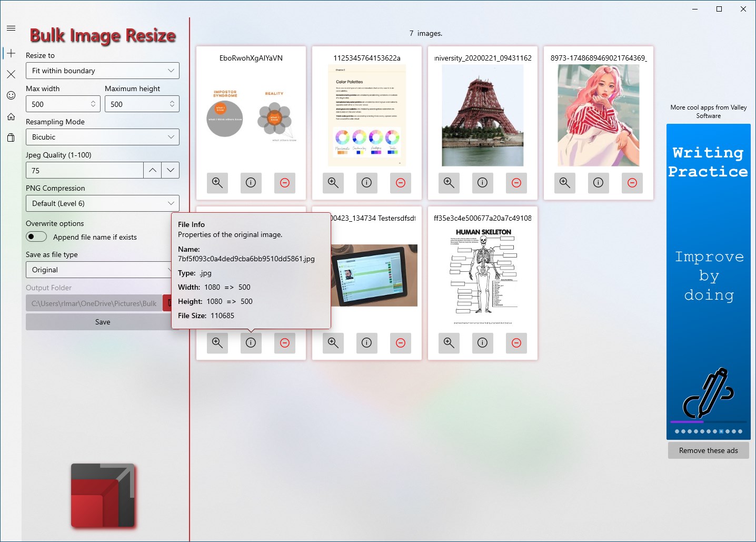Remove the 1125345764153622a image

pyautogui.click(x=401, y=183)
